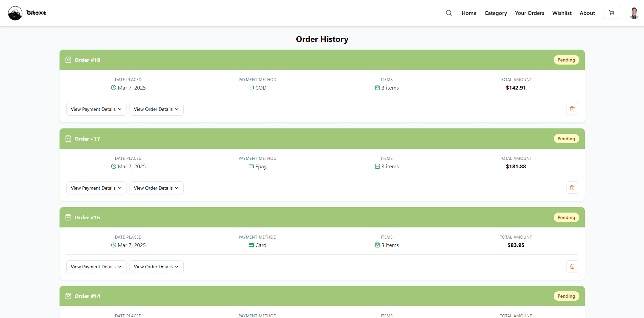Click the search magnifier icon
Screen dimensions: 644x318
point(449,13)
